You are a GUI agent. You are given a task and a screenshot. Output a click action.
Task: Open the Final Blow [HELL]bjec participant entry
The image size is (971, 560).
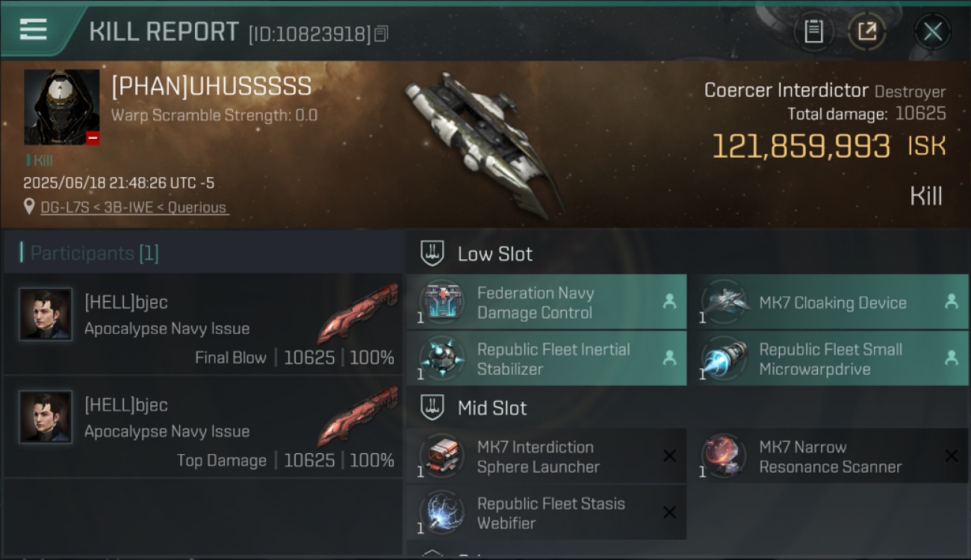(x=203, y=325)
